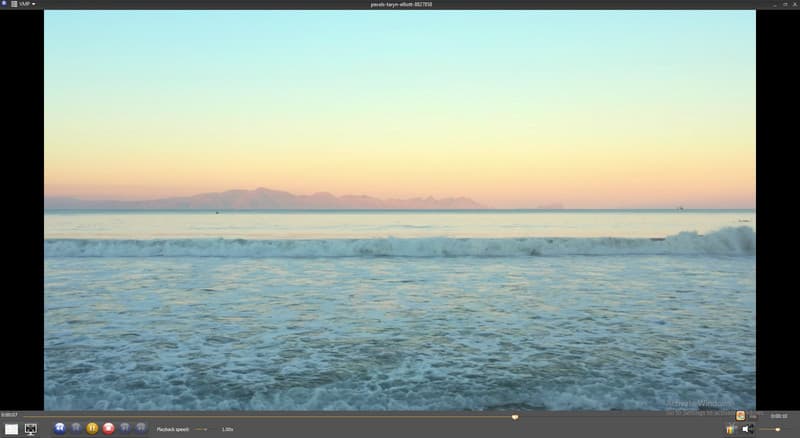Toggle the fullscreen monitor icon
This screenshot has height=438, width=800.
(x=31, y=429)
